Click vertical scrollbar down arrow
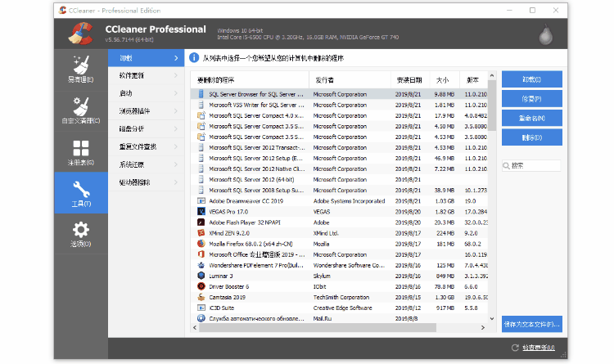 tap(492, 318)
